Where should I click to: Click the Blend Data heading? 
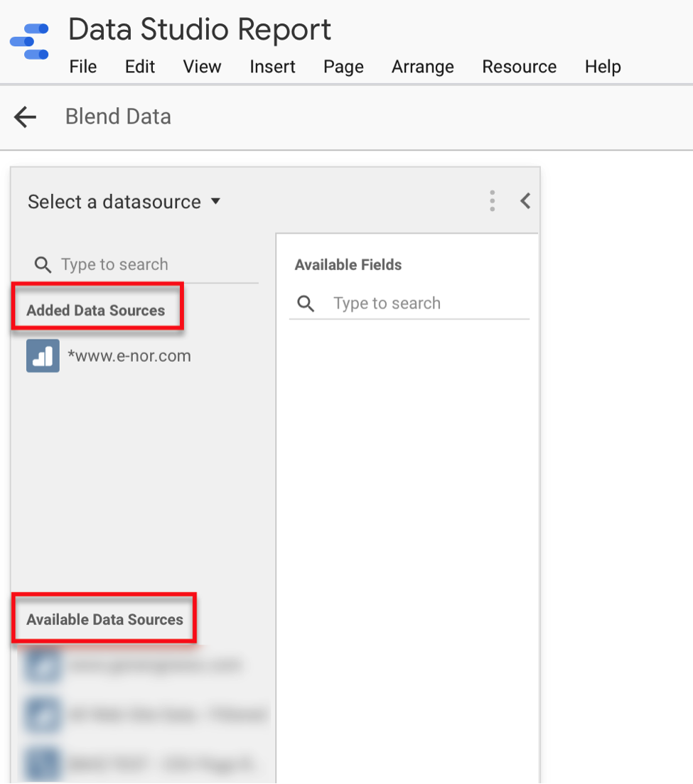coord(118,117)
